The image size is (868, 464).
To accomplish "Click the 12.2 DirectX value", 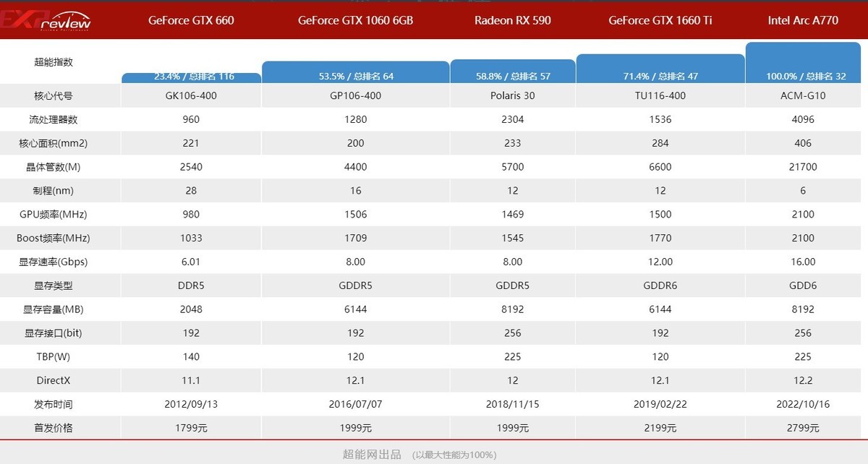I will click(803, 380).
